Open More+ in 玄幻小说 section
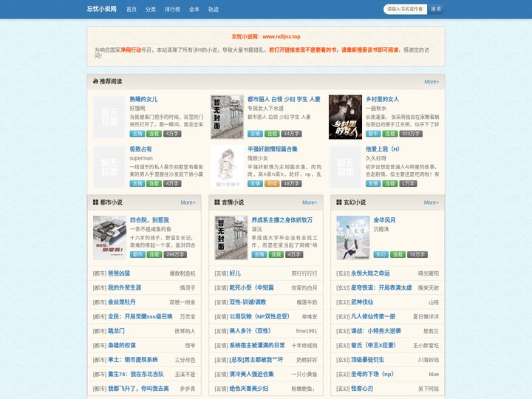This screenshot has height=399, width=532. (x=431, y=202)
